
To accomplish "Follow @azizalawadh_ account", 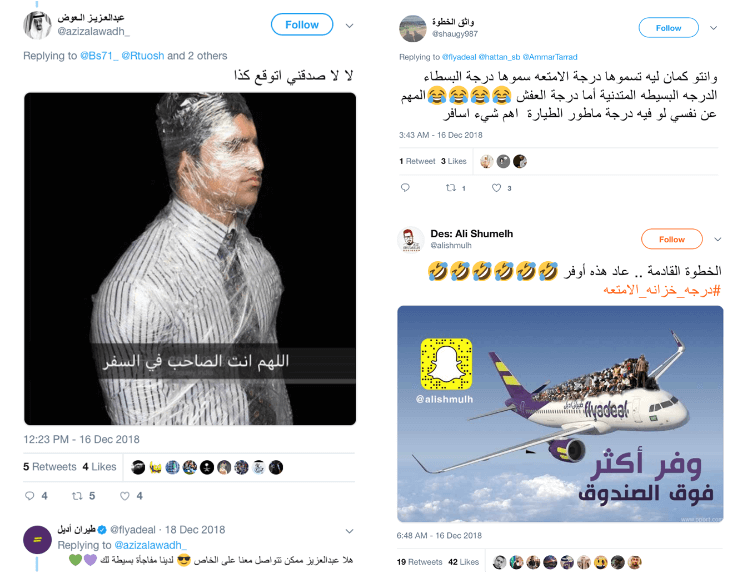I will click(302, 25).
